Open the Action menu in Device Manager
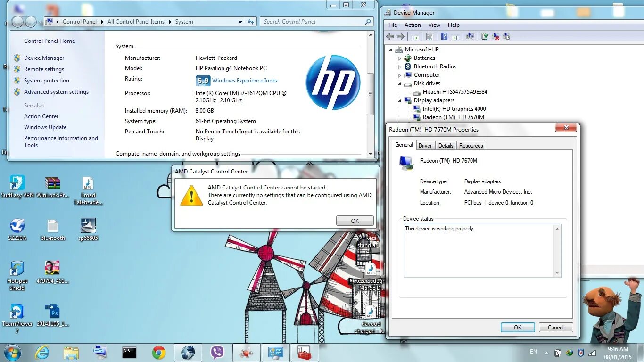 [413, 25]
